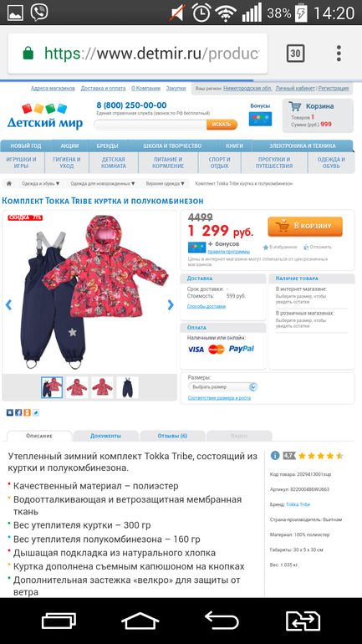362x644 pixels.
Task: Click orange В корзину button
Action: (x=305, y=227)
